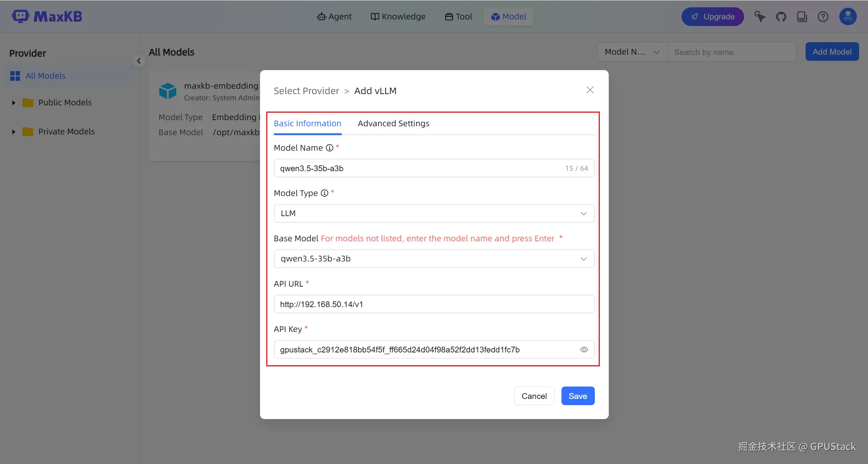Expand the Private Models folder
The image size is (868, 464).
(x=14, y=132)
